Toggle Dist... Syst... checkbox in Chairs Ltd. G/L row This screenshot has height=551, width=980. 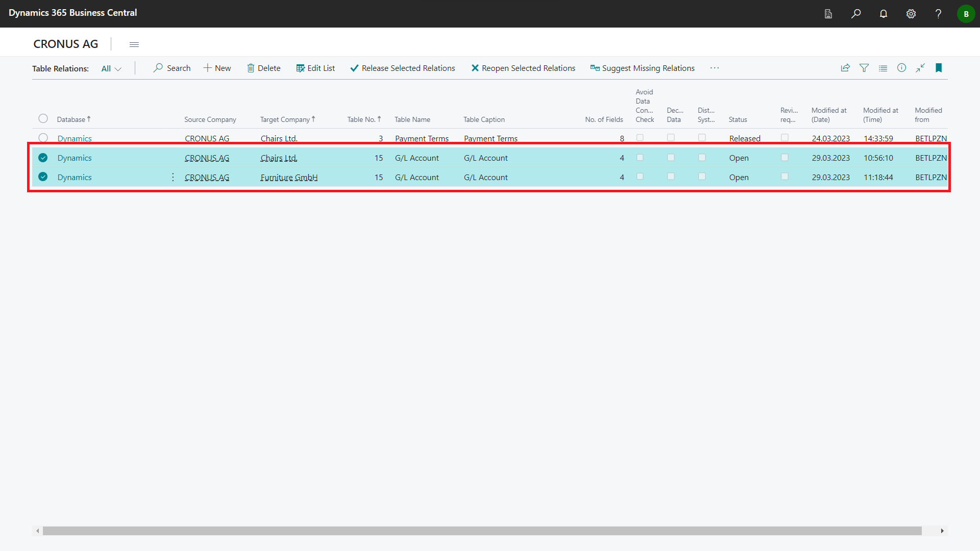(702, 158)
